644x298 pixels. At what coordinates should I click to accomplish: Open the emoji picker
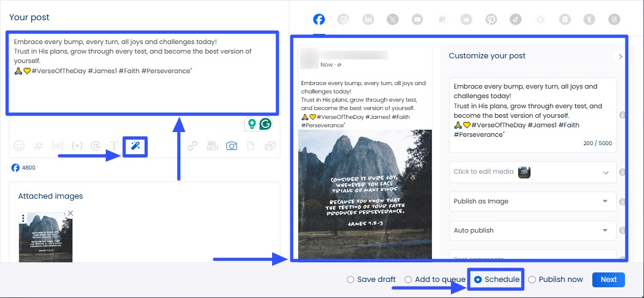tap(19, 146)
